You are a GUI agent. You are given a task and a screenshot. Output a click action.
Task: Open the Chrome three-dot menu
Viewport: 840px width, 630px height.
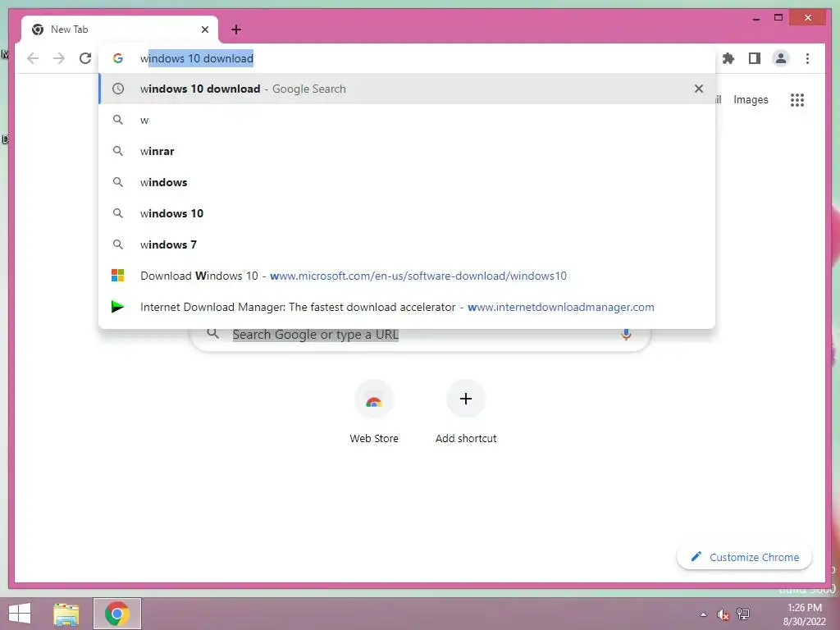tap(807, 58)
